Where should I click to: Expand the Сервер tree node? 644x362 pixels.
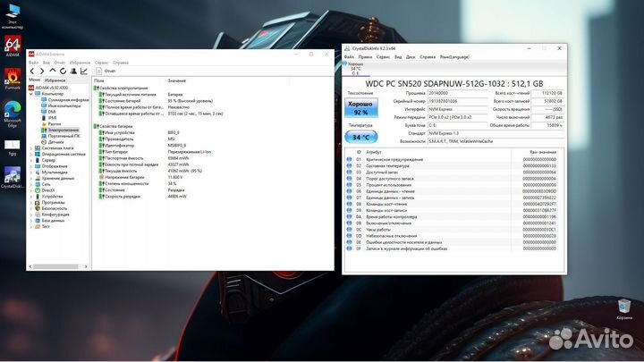pyautogui.click(x=31, y=161)
